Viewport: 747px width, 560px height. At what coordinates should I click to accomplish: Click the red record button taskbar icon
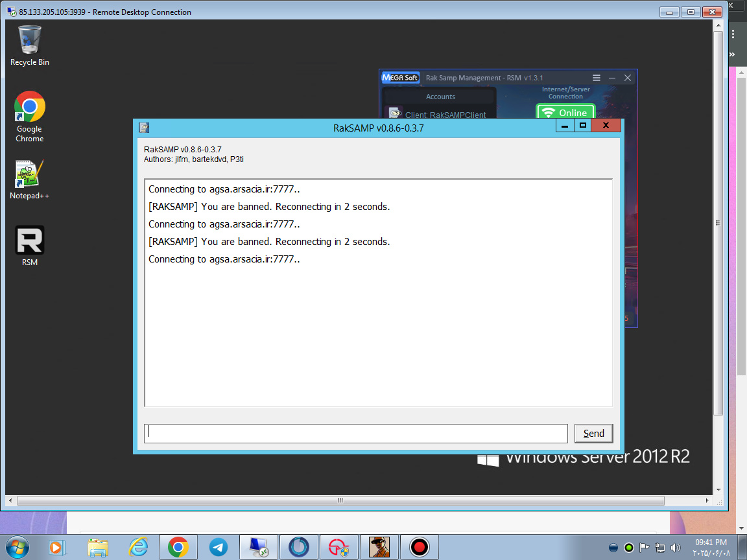point(420,548)
